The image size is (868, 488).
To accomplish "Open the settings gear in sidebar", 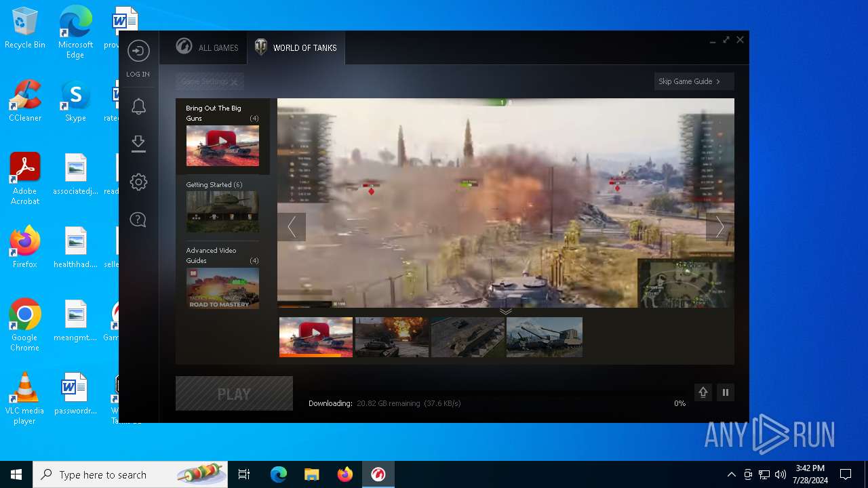I will [138, 182].
